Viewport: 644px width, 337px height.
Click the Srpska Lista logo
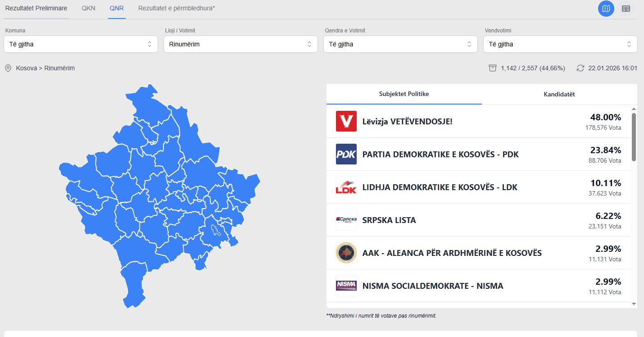click(x=346, y=220)
